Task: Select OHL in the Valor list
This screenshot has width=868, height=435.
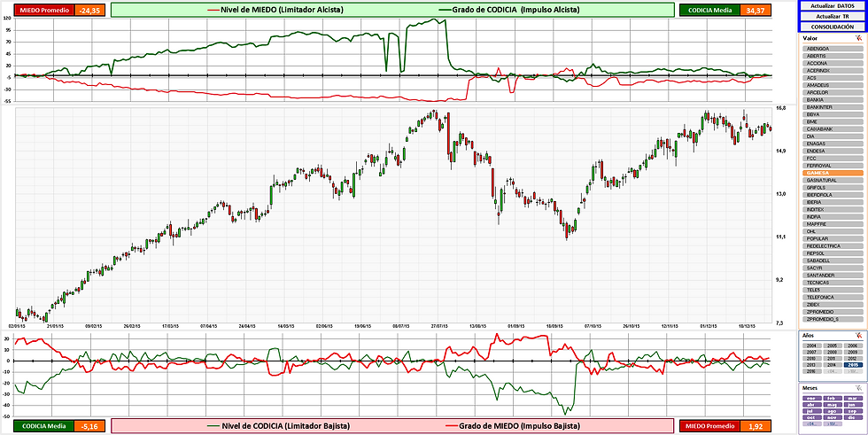Action: [833, 231]
